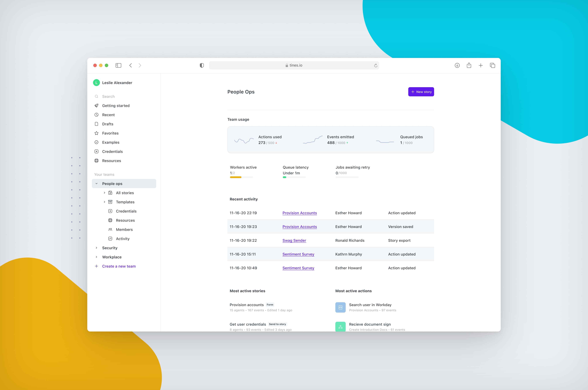Click the Send to story tag
588x390 pixels.
pos(277,324)
